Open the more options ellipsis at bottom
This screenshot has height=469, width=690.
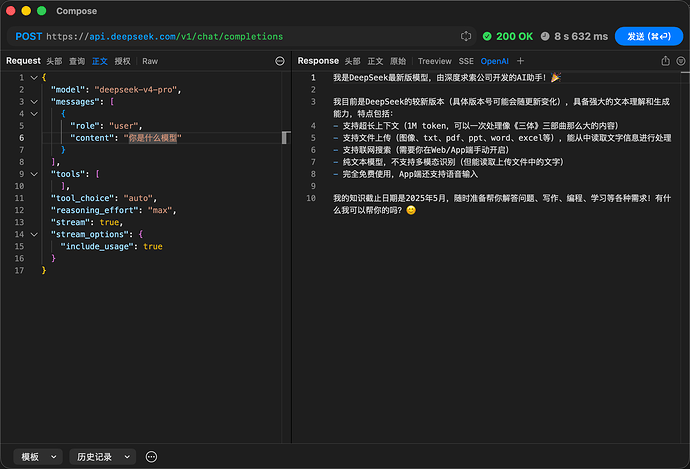[151, 457]
